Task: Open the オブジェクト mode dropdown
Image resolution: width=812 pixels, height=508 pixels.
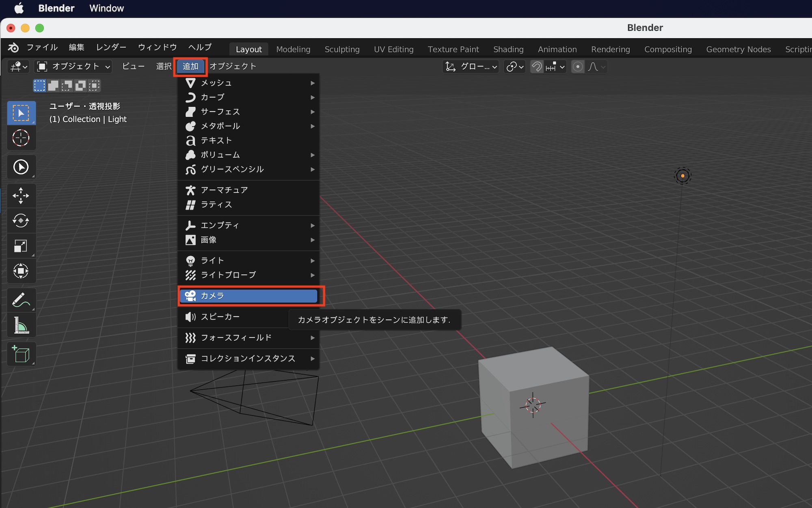Action: coord(73,67)
